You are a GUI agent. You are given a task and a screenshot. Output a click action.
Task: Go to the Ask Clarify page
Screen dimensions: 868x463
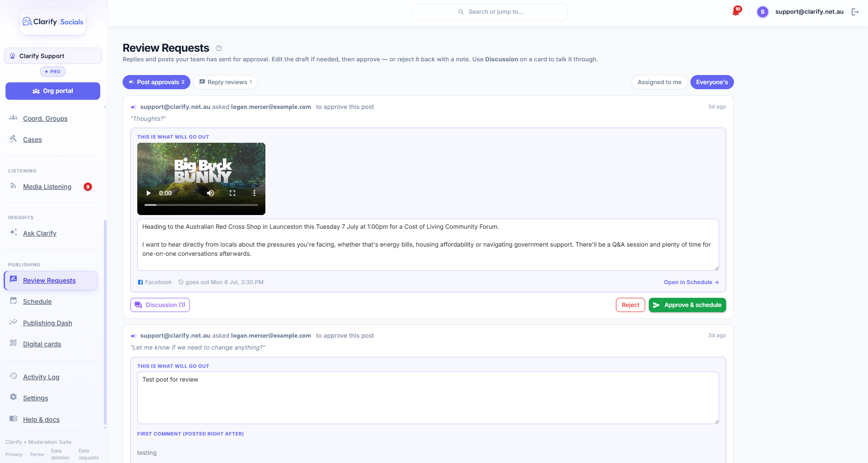[x=40, y=233]
